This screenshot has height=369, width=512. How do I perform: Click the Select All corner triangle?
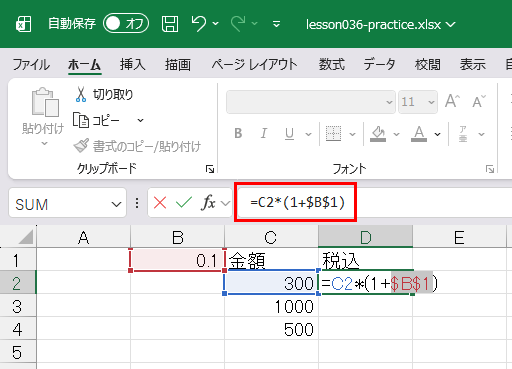pos(26,237)
